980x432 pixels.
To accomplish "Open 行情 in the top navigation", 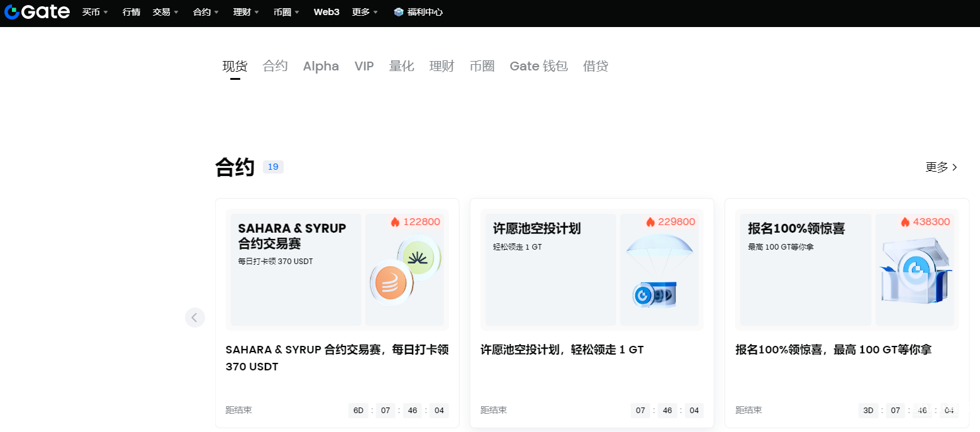I will (x=131, y=12).
